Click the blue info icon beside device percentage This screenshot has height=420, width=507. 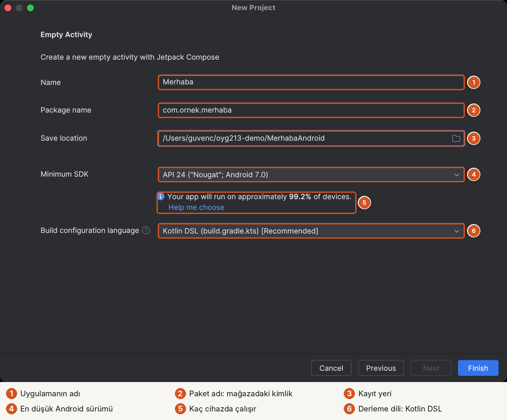pyautogui.click(x=161, y=197)
